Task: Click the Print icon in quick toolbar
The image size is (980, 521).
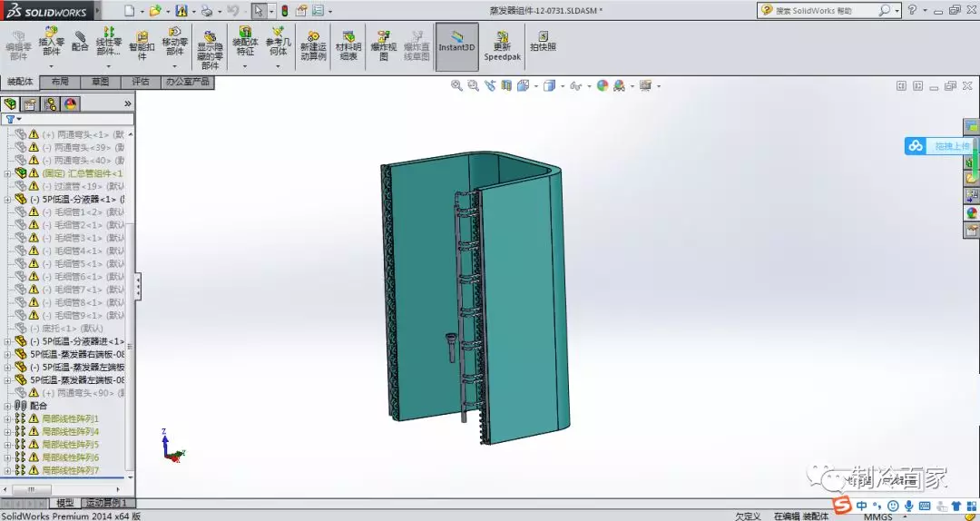Action: [x=206, y=11]
